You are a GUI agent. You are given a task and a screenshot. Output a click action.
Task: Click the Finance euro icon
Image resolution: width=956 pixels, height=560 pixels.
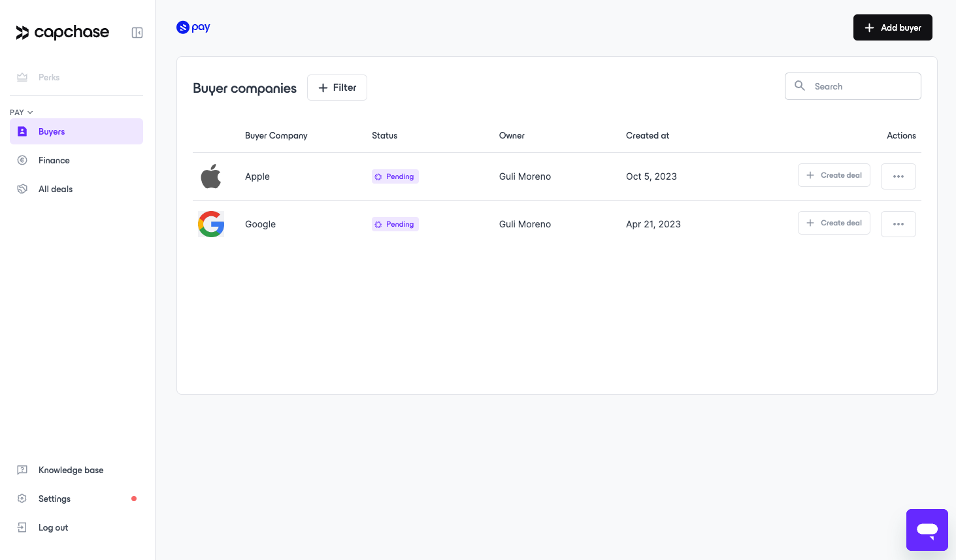(22, 160)
